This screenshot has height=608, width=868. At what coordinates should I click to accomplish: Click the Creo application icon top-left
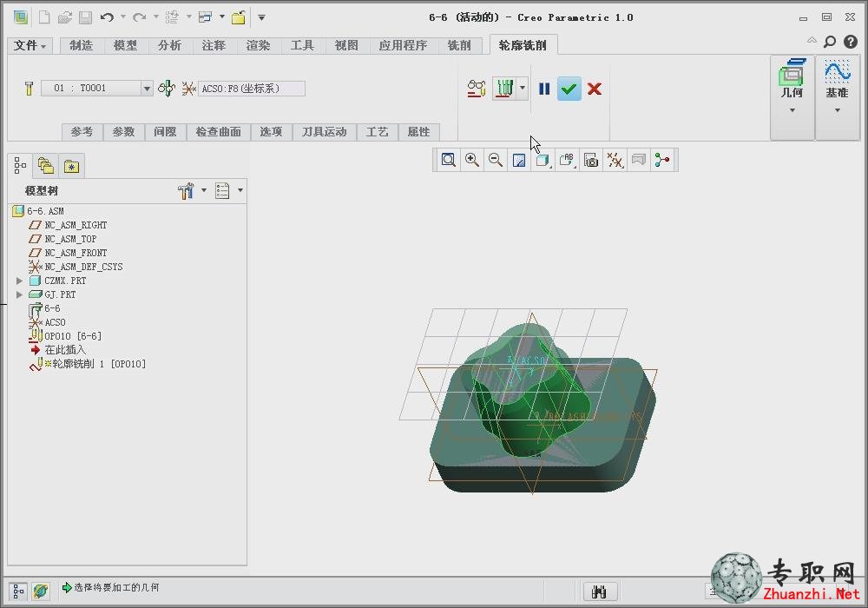21,17
